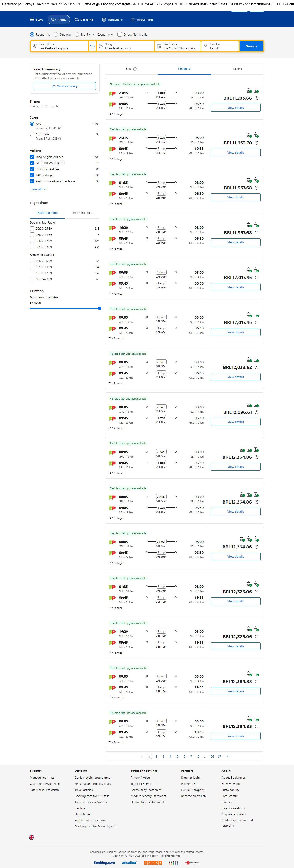The width and height of the screenshot is (294, 868).
Task: Click the blue Search button
Action: coord(251,46)
